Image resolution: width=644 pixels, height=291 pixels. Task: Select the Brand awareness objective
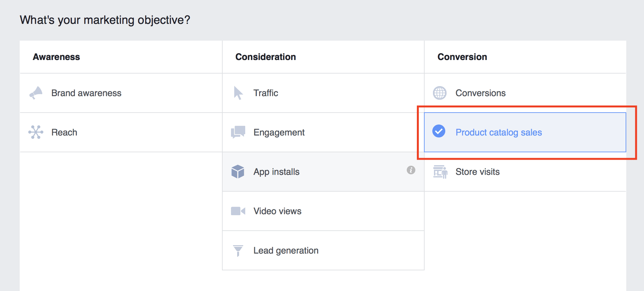(x=86, y=93)
